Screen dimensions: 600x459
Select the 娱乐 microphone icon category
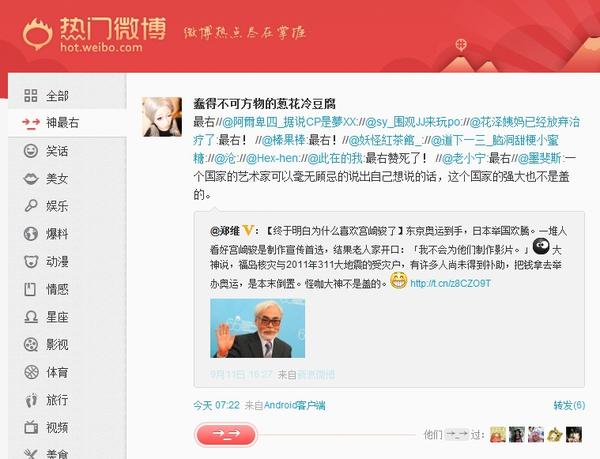tap(31, 206)
